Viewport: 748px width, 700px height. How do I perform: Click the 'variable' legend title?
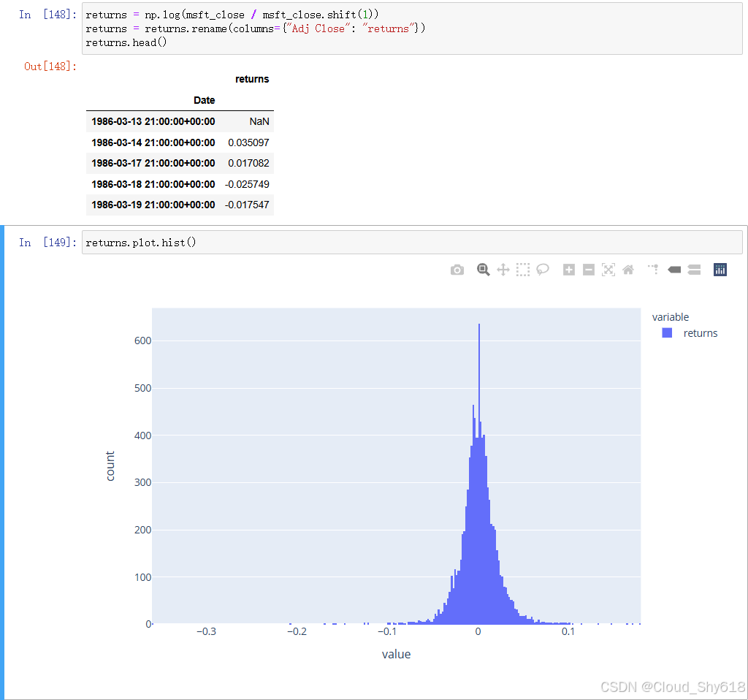point(671,317)
